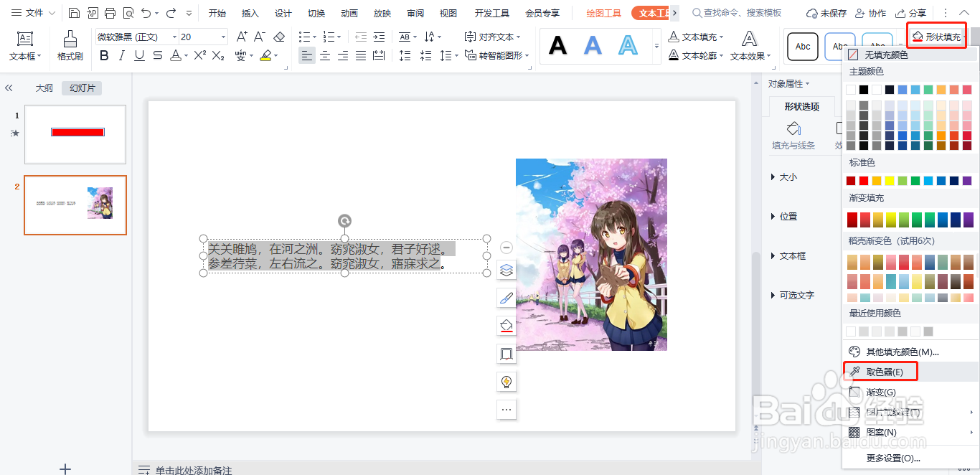Viewport: 980px width, 475px height.
Task: Toggle Strikethrough formatting
Action: tap(157, 55)
